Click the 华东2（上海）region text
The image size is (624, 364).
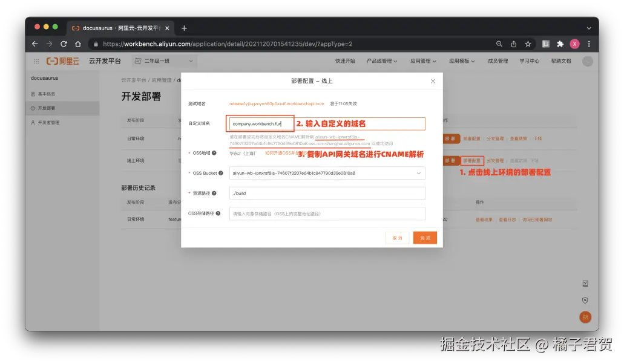coord(242,154)
